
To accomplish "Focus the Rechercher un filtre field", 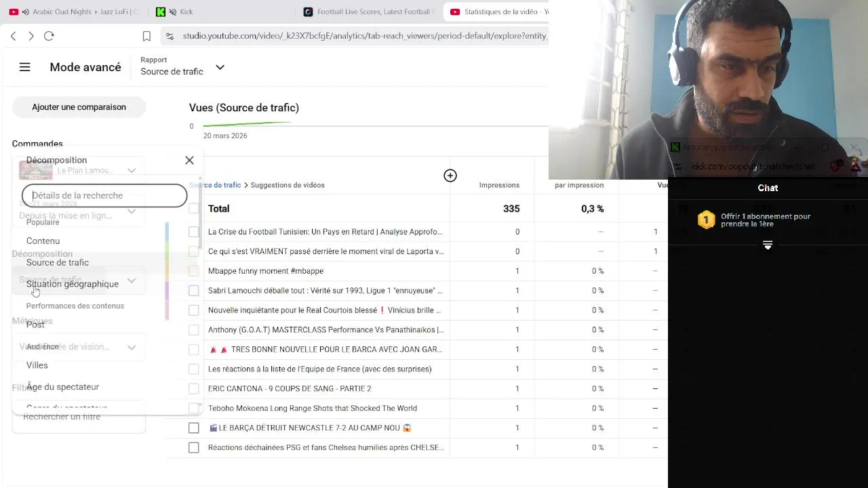I will (x=79, y=417).
